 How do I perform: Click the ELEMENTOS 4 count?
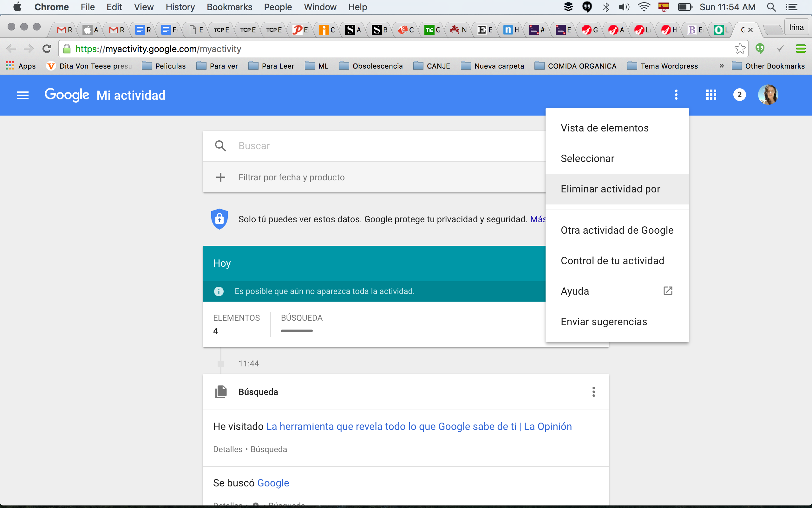[236, 324]
